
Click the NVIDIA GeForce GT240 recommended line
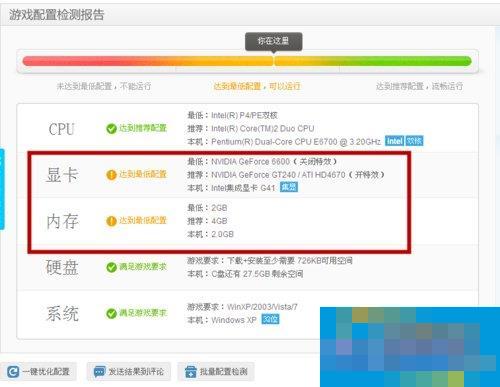286,175
